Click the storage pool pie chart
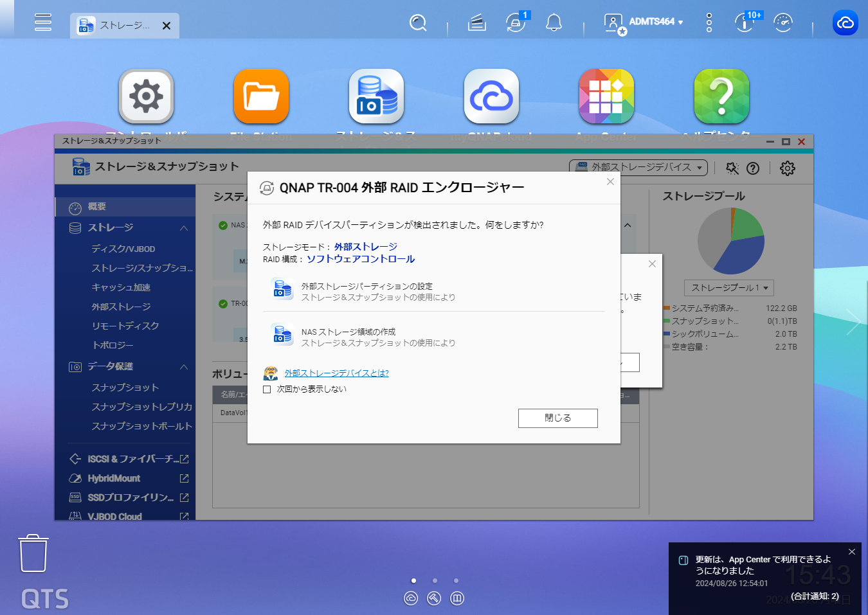The height and width of the screenshot is (615, 868). (731, 242)
